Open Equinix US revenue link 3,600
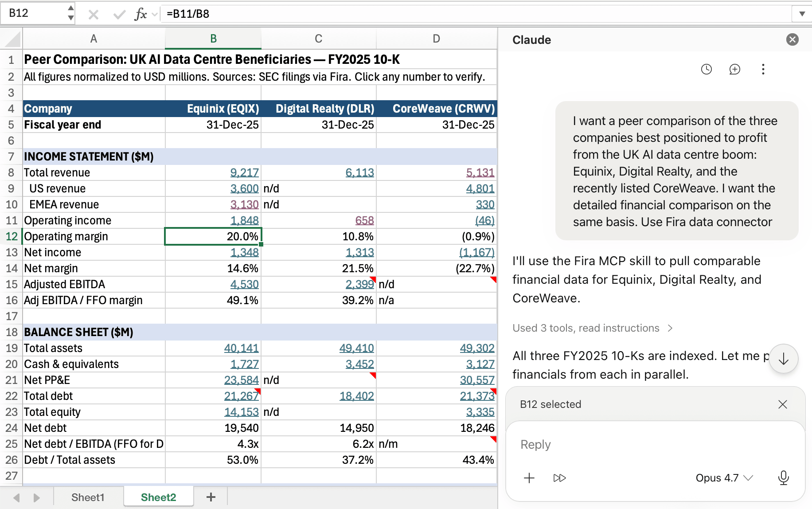This screenshot has width=812, height=509. point(244,188)
